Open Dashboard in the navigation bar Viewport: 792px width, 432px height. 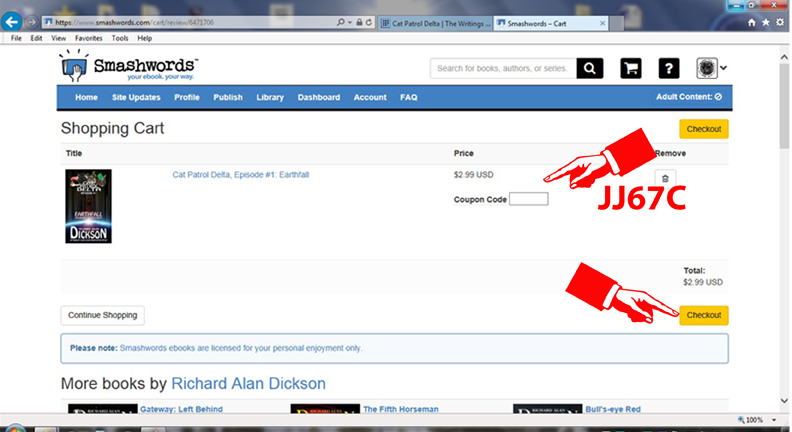pos(319,97)
